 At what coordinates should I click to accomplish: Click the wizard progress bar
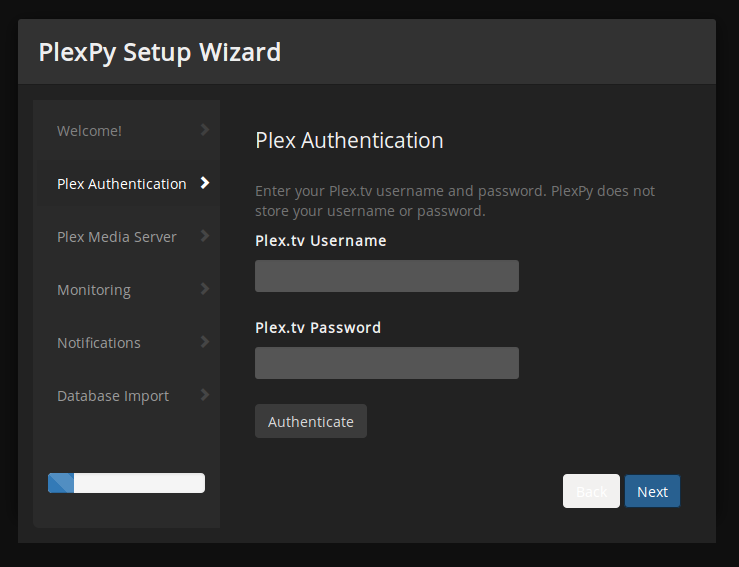[x=126, y=483]
